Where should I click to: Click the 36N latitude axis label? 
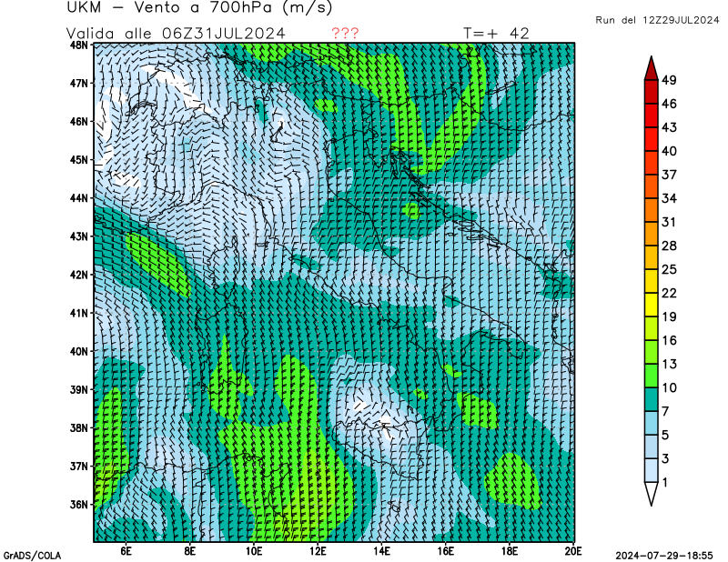(79, 505)
